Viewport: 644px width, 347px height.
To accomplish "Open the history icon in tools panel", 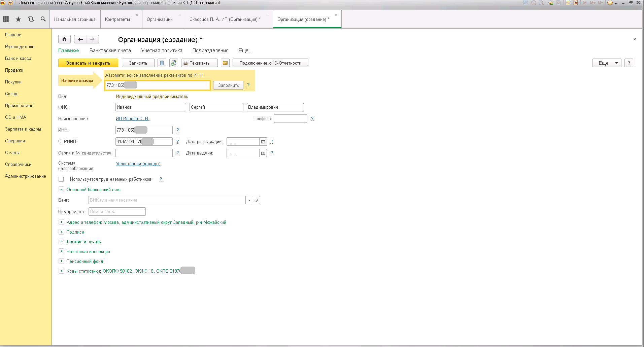I will click(31, 19).
